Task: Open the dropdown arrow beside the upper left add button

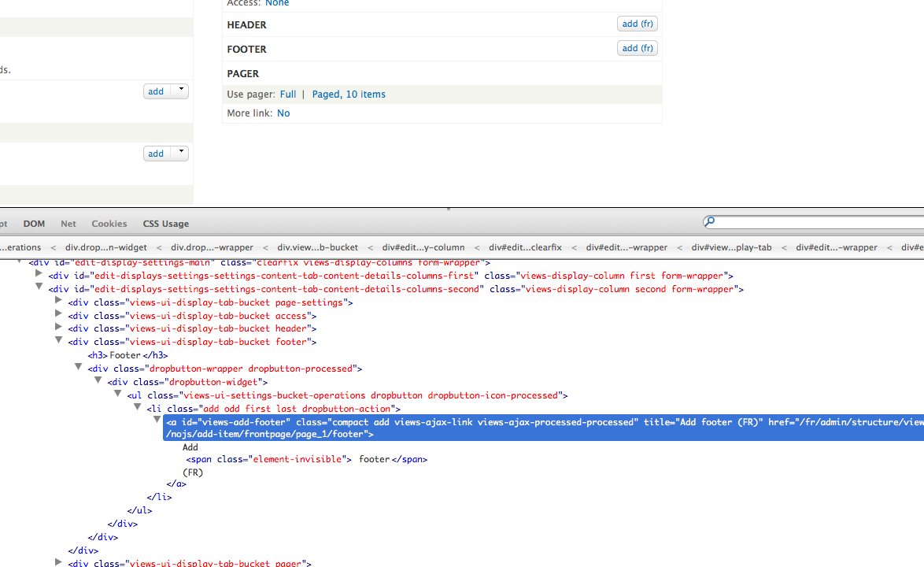Action: coord(180,91)
